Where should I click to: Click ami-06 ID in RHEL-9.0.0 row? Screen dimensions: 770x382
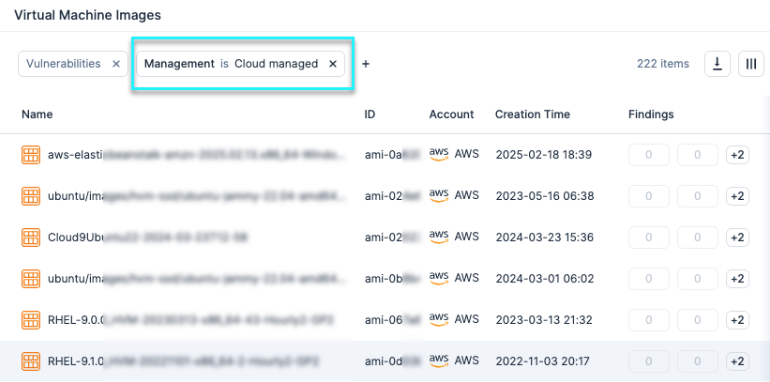392,320
